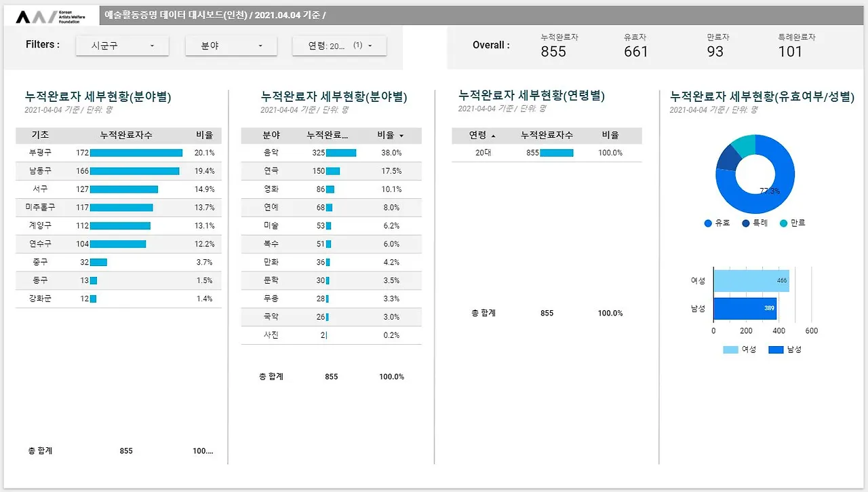Click the ascending sort arrow next to 연령 header
Image resolution: width=868 pixels, height=492 pixels.
(493, 136)
